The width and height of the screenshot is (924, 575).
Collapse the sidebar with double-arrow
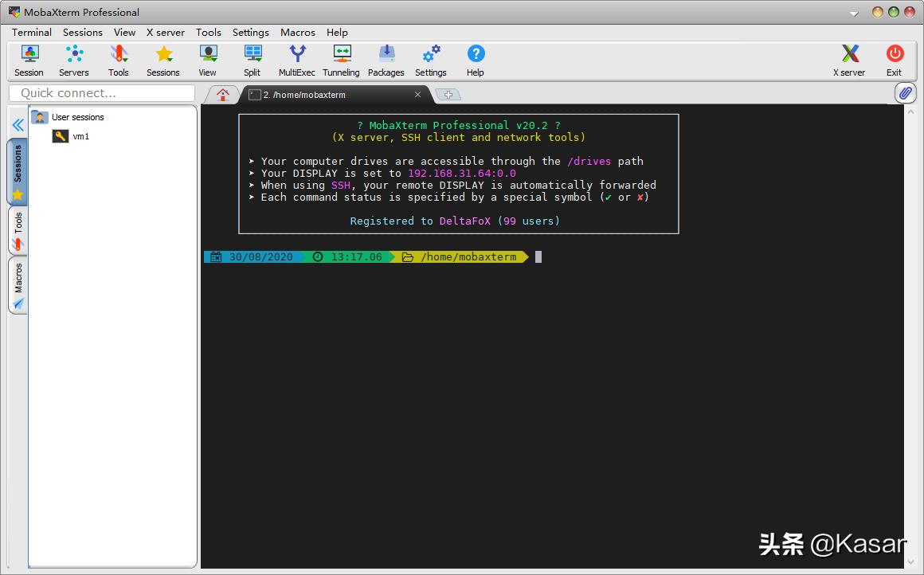(18, 125)
